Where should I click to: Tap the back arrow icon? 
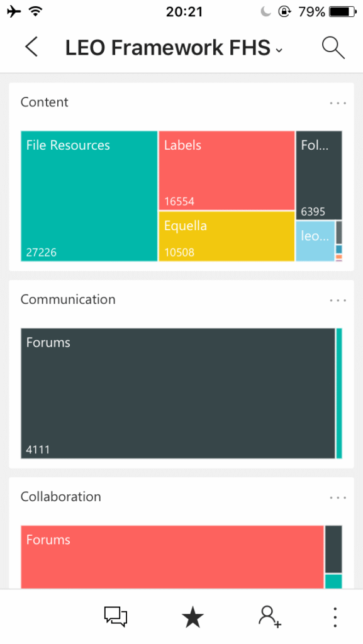click(31, 47)
